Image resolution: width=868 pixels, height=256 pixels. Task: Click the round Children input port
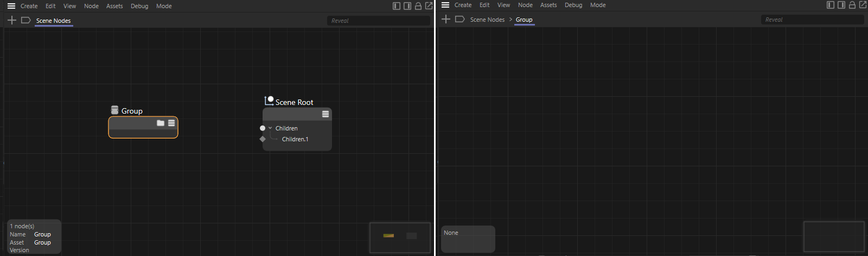click(x=263, y=128)
